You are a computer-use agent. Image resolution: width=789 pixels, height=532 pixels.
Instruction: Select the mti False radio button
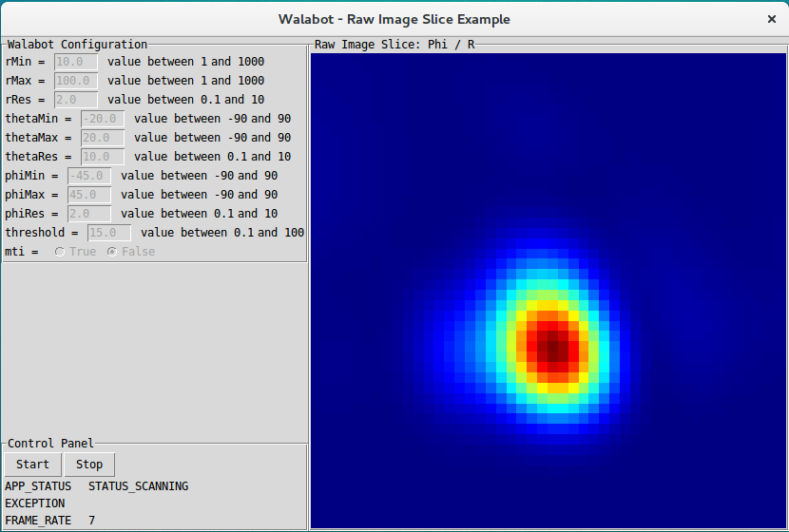tap(113, 252)
